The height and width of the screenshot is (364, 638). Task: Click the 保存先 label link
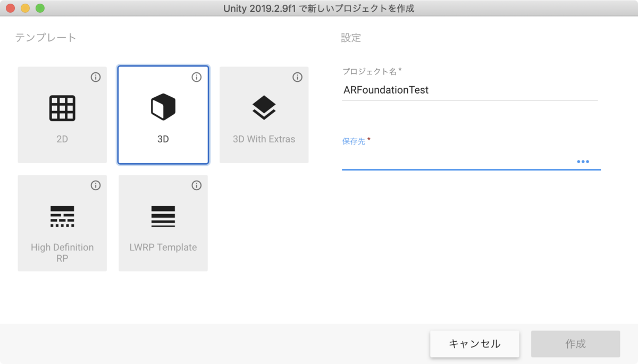[352, 142]
